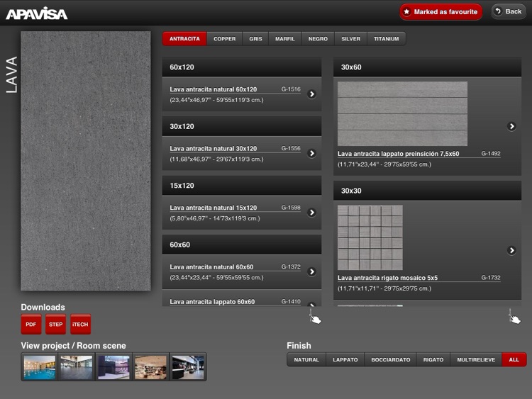Filter finish by Natural
Viewport: 532px width, 399px height.
click(306, 360)
